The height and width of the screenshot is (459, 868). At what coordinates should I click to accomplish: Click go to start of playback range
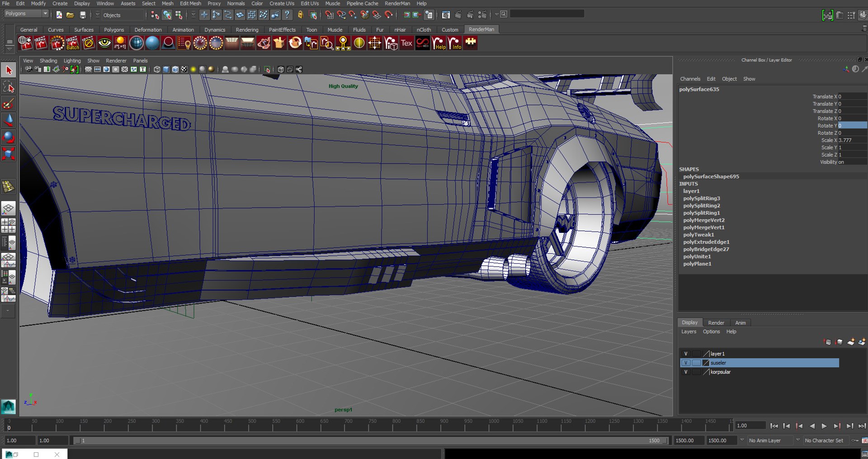[x=774, y=426]
